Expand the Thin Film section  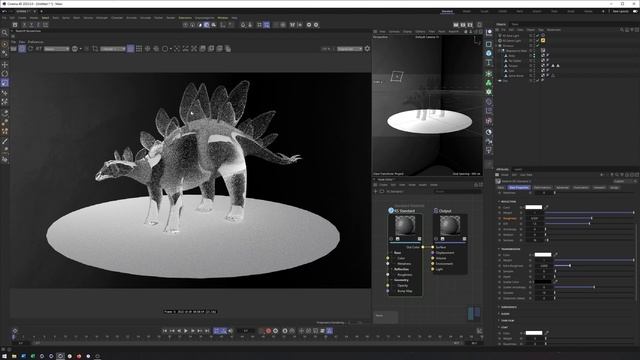pos(499,320)
